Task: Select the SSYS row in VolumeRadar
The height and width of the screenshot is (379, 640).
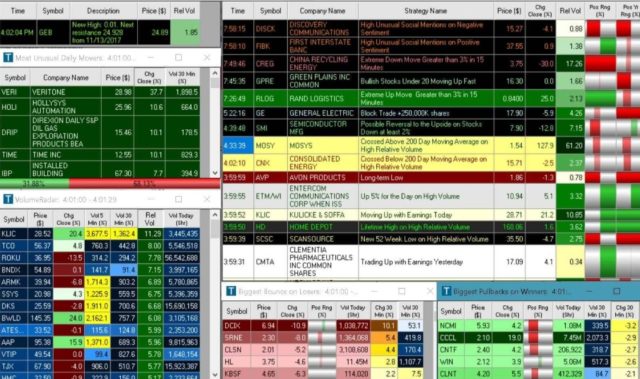Action: [x=100, y=294]
